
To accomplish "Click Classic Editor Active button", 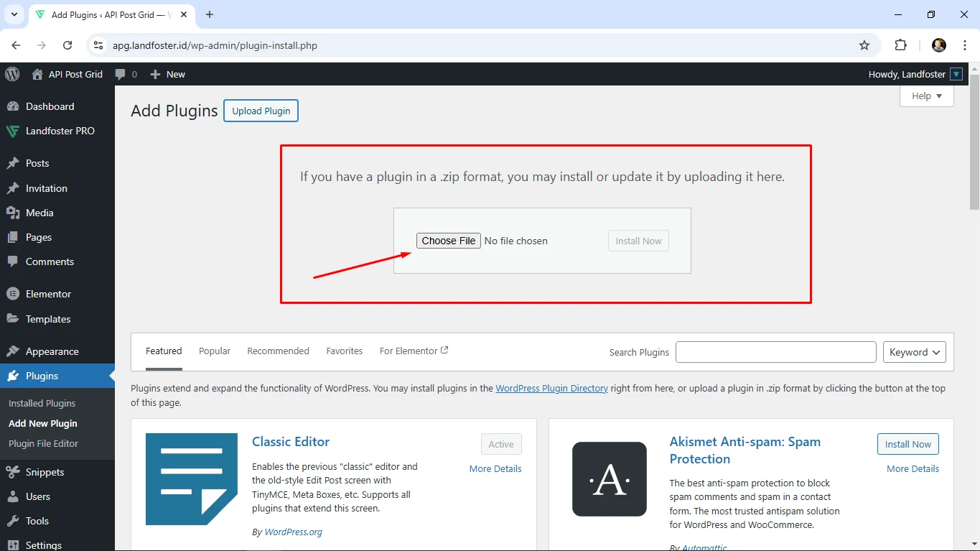I will point(501,444).
